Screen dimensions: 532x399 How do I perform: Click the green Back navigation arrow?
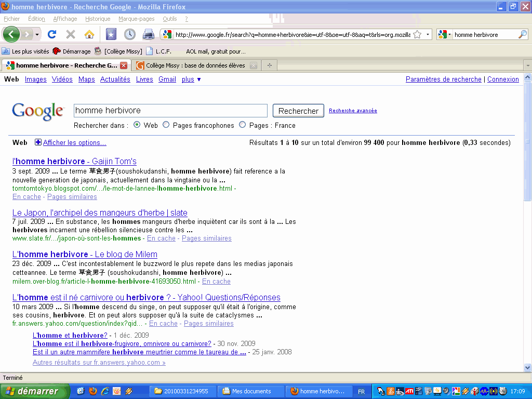[11, 34]
